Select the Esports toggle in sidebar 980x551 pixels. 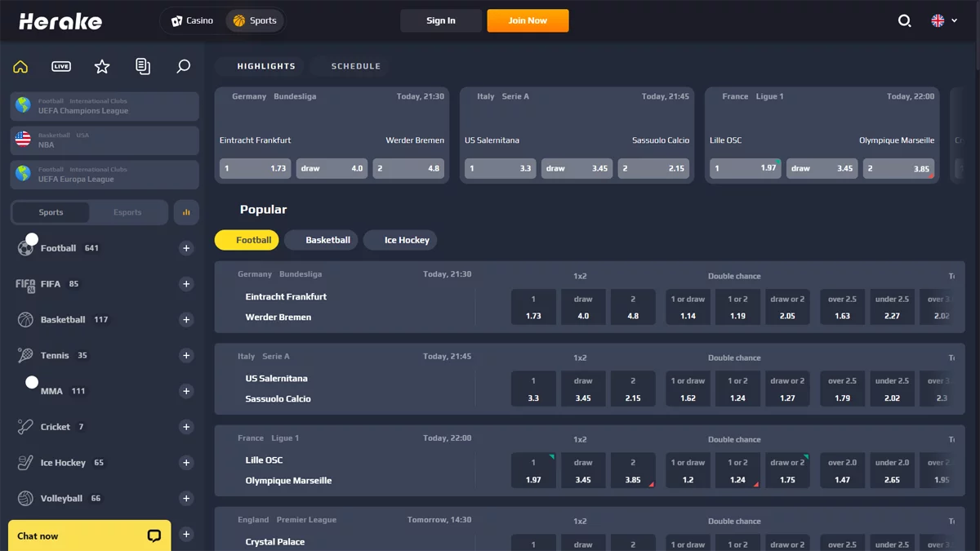pos(127,212)
